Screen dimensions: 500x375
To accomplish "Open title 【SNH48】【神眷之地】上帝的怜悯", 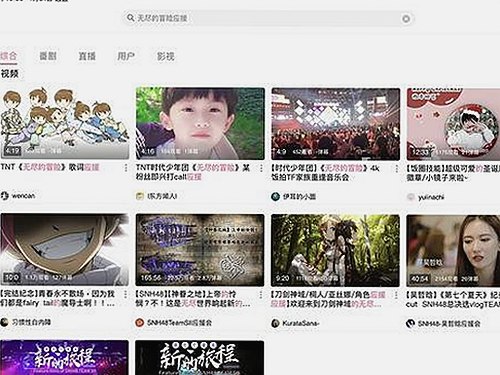I will (x=193, y=299).
